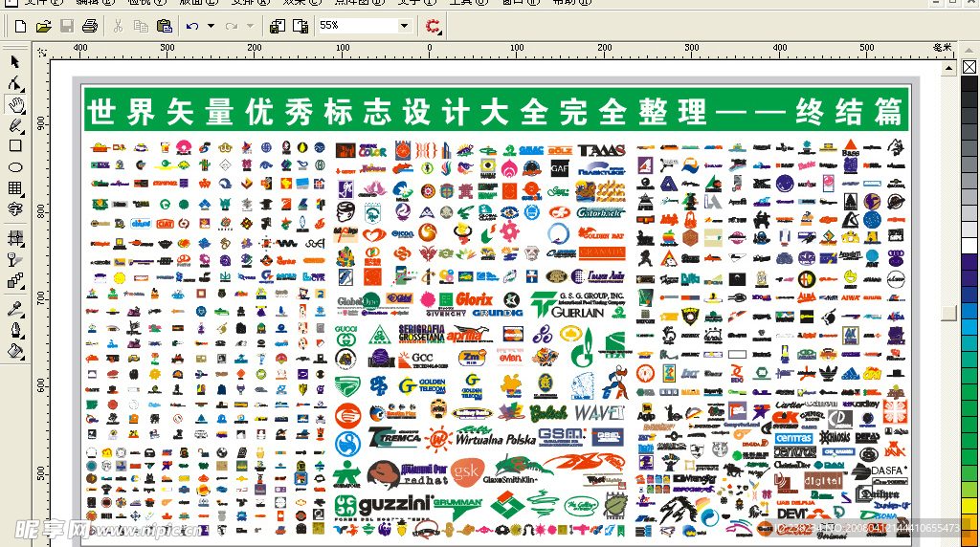Open the 编辑(E) Edit menu
980x547 pixels.
point(95,2)
